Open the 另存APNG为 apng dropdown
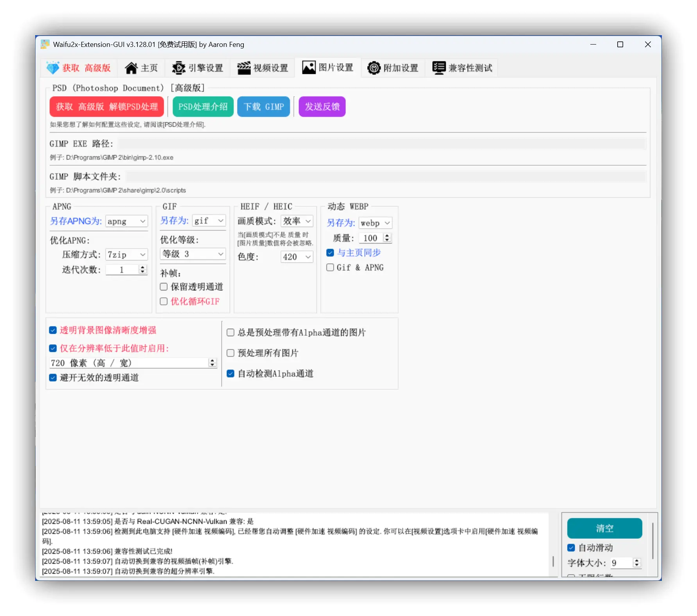Image resolution: width=697 pixels, height=616 pixels. (127, 221)
